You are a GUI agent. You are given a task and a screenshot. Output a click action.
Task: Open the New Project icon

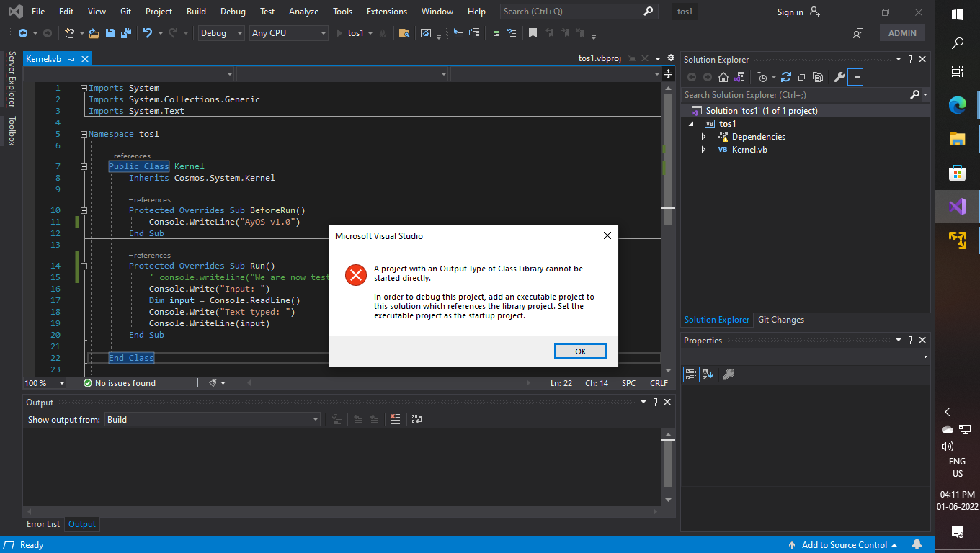click(x=68, y=32)
